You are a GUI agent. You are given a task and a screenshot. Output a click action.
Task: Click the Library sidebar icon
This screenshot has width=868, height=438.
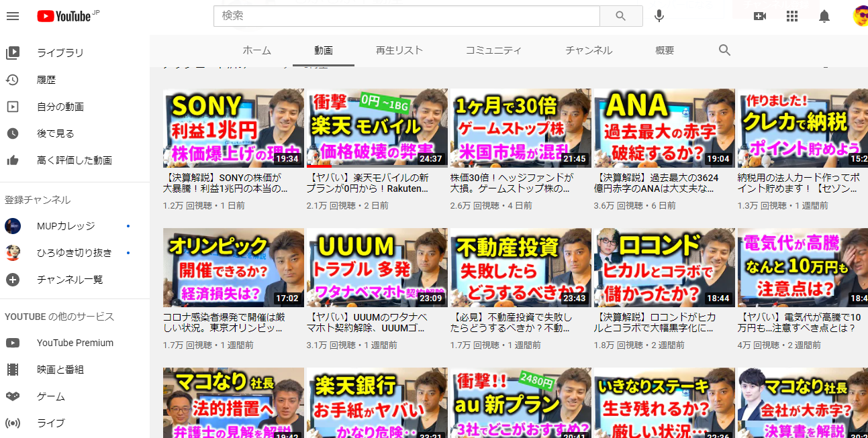(12, 53)
